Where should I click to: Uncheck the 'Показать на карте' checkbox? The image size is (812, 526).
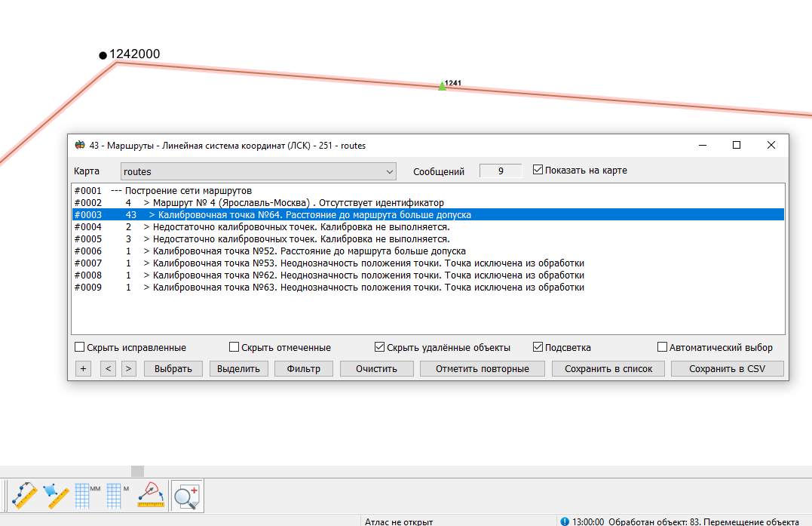(x=538, y=171)
